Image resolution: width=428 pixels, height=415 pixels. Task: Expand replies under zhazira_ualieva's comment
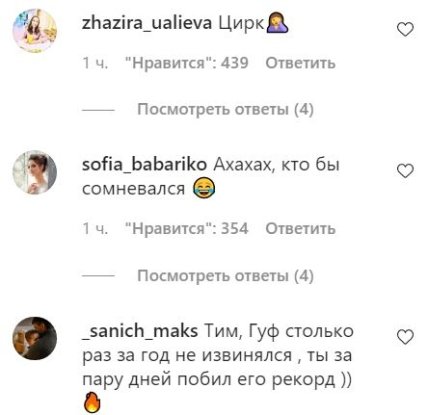(x=225, y=109)
